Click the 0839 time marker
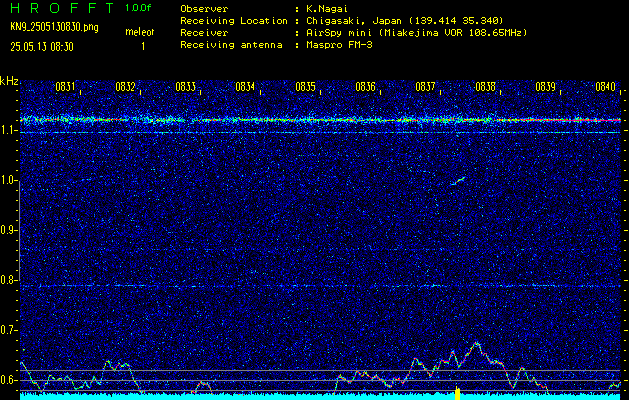Screen dimensions: 629x400 pyautogui.click(x=546, y=86)
